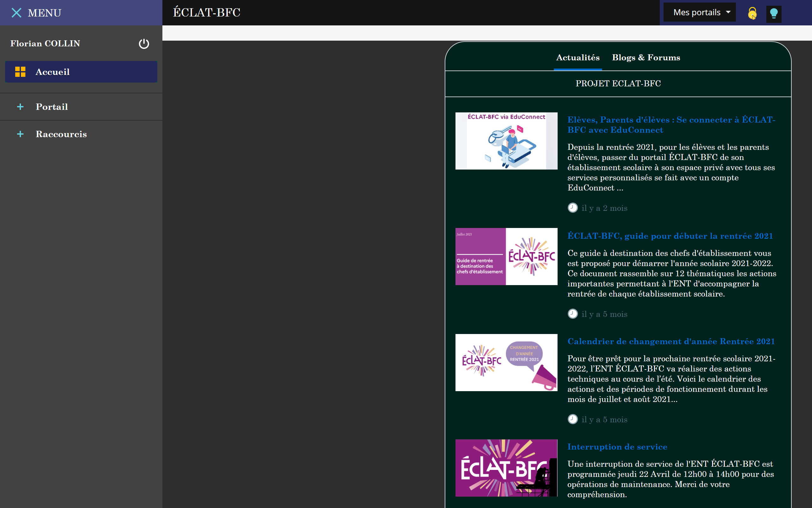Click the ÉCLAT-BFC via EduConnect thumbnail
The image size is (812, 508).
[506, 141]
